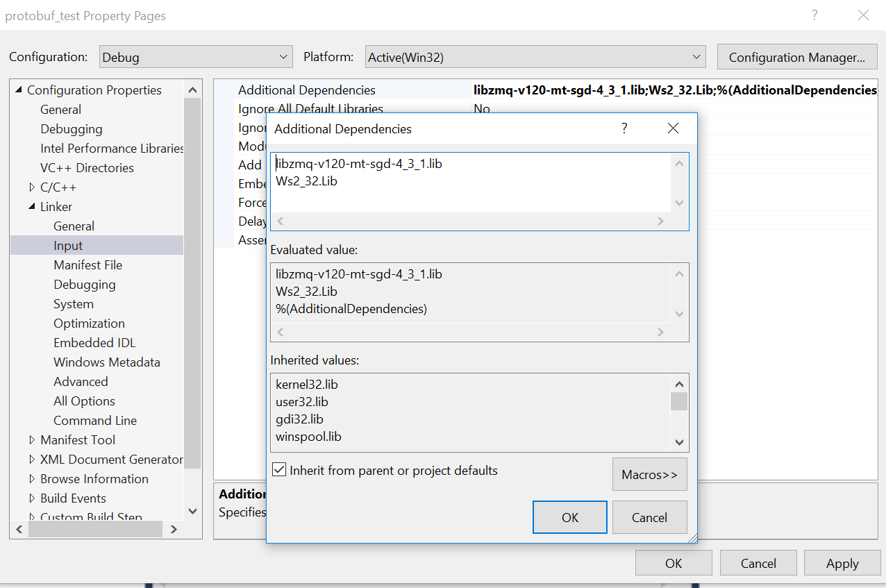Click tree panel horizontal scroll right arrow
This screenshot has width=886, height=588.
tap(174, 529)
